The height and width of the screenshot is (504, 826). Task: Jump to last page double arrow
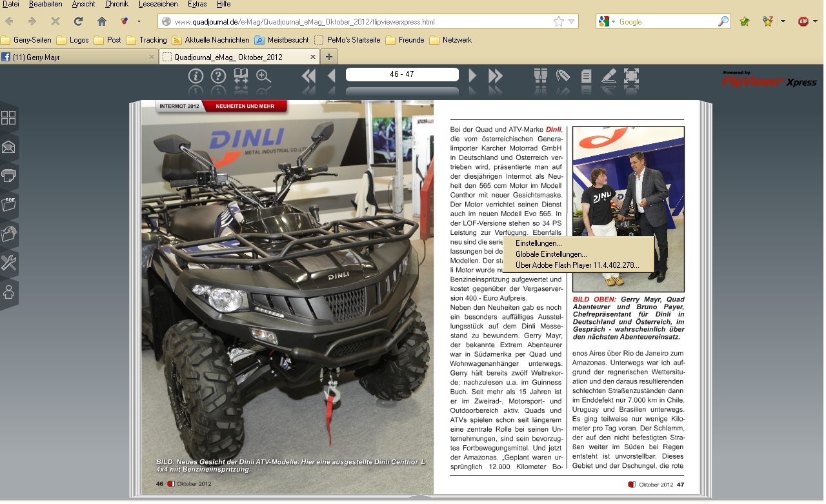[x=496, y=76]
